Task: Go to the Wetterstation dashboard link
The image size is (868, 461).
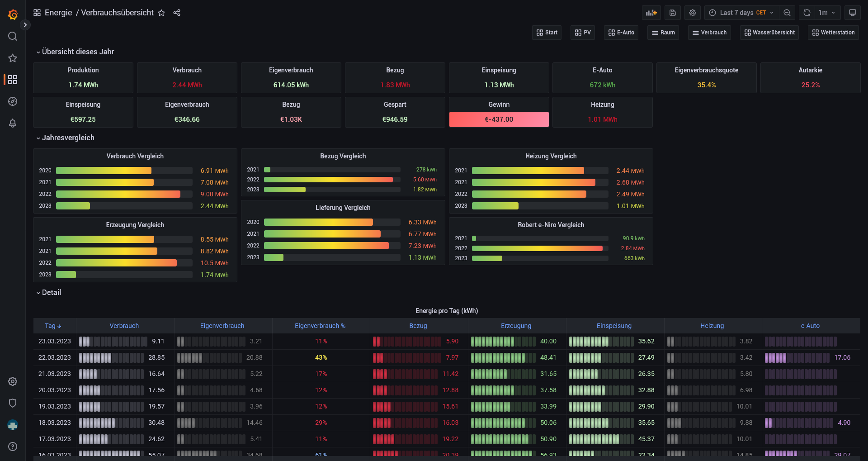Action: pyautogui.click(x=833, y=33)
